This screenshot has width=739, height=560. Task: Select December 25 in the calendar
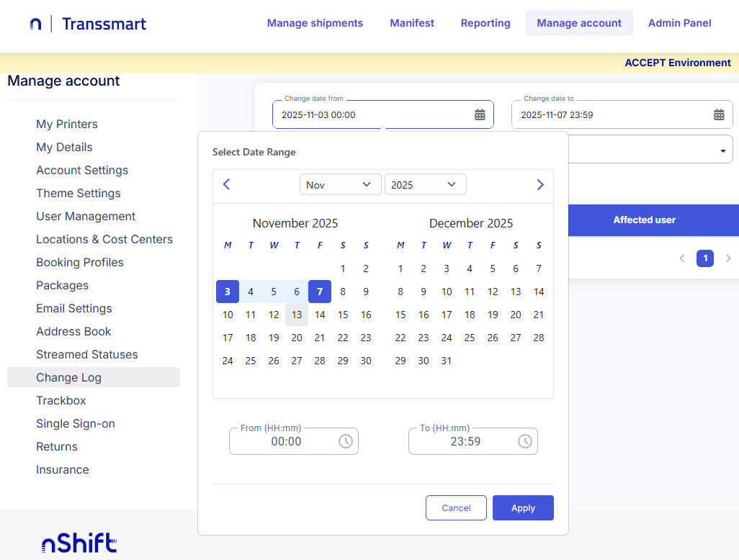[x=470, y=338]
